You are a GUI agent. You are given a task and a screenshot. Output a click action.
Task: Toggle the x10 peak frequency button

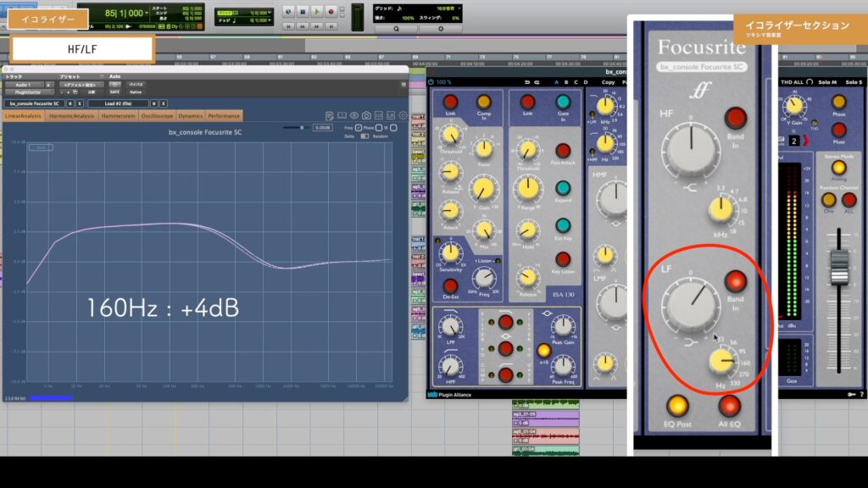[543, 350]
